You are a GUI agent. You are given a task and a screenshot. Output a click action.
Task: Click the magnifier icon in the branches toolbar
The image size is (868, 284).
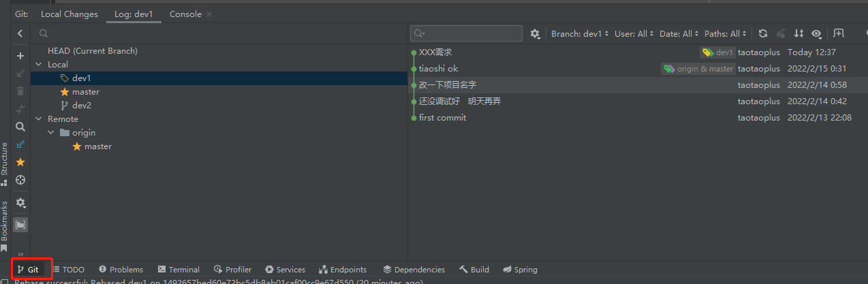point(20,127)
